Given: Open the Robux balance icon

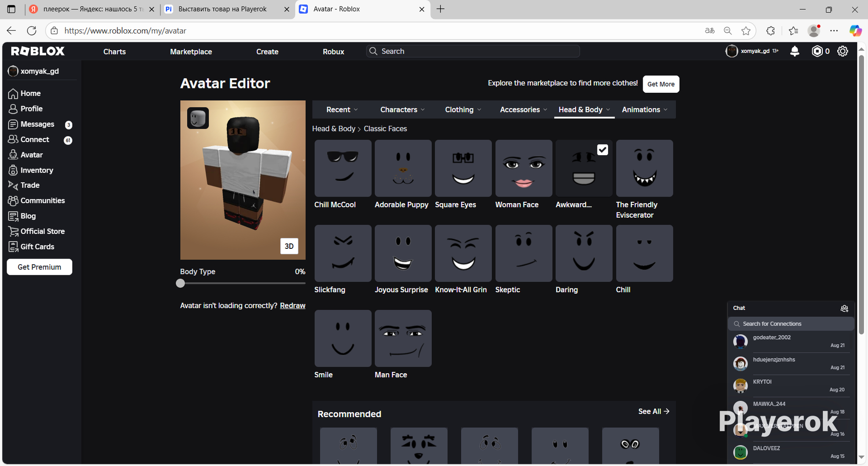Looking at the screenshot, I should point(817,51).
